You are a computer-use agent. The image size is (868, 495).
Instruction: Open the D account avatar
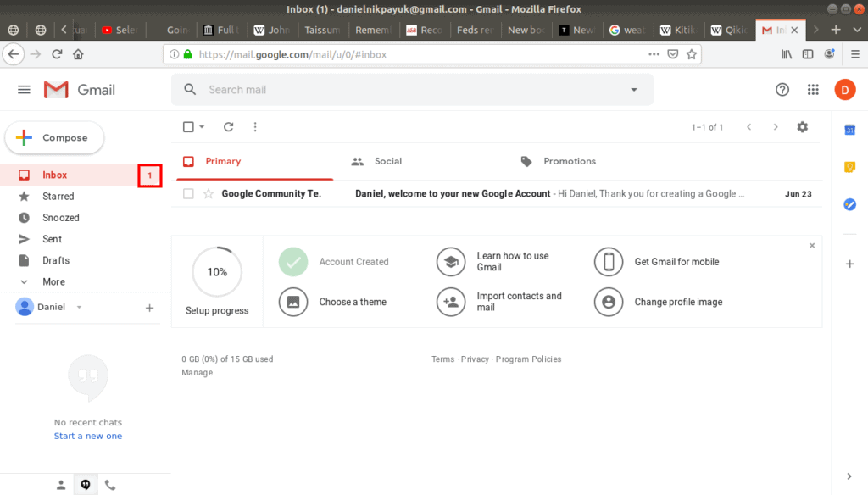click(x=845, y=90)
